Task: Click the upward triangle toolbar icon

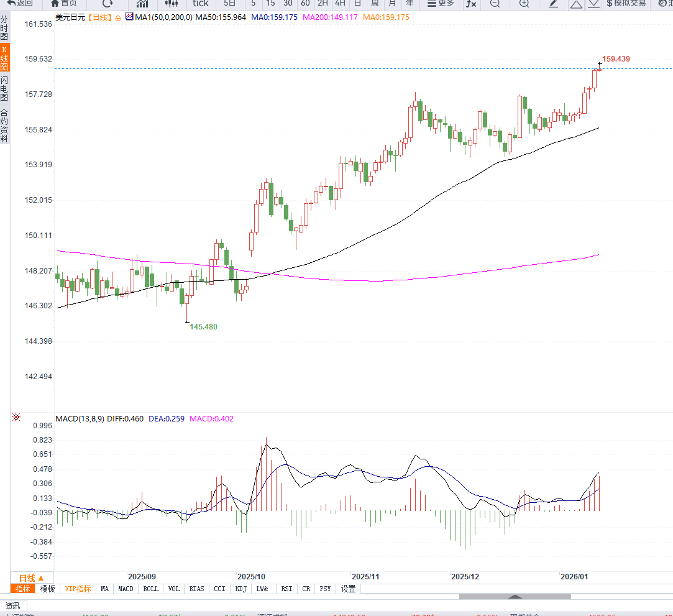Action: tap(576, 4)
